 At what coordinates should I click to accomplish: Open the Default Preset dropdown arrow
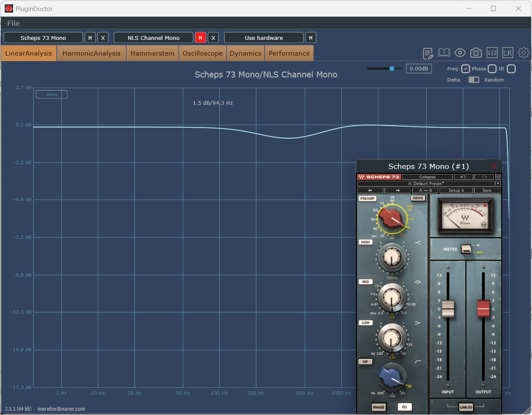498,184
